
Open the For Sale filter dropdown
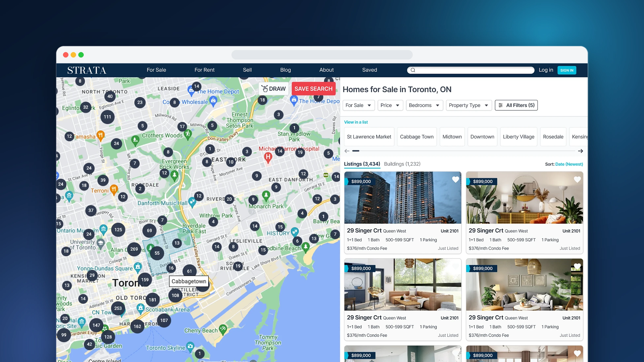(x=358, y=105)
